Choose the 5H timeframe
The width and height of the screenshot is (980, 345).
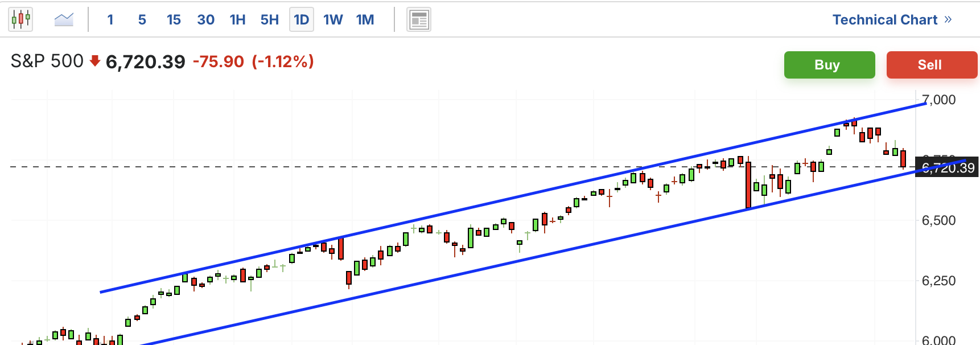tap(269, 20)
